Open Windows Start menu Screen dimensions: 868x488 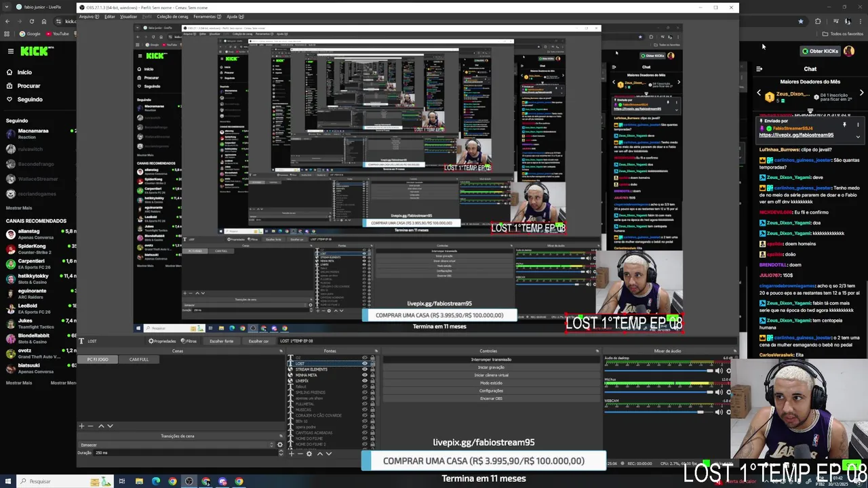7,481
